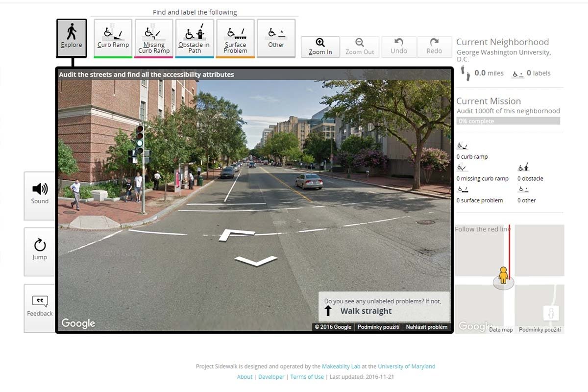Open the About page link
The image size is (588, 392).
tap(245, 377)
